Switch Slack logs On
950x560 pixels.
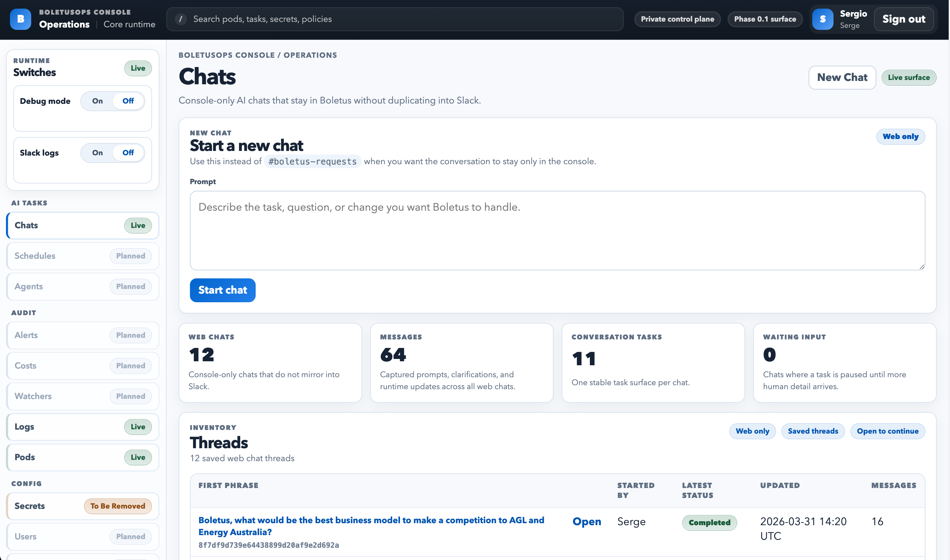tap(97, 153)
